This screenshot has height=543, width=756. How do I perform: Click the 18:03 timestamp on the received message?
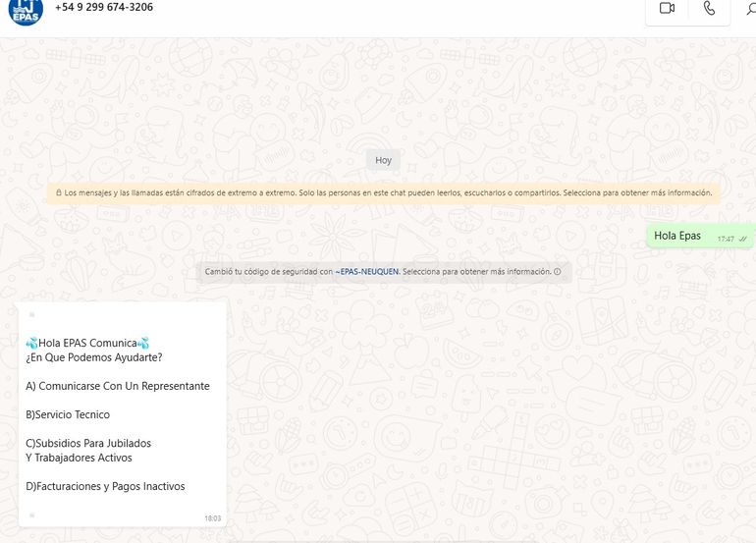[212, 517]
